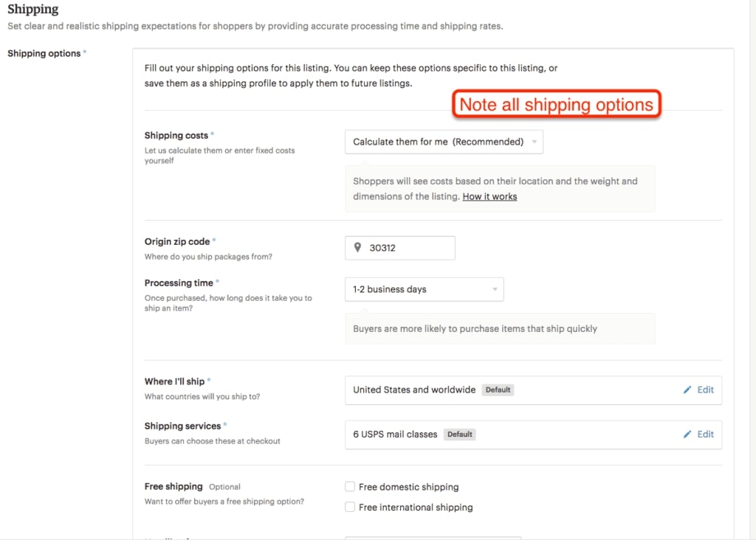This screenshot has width=756, height=543.
Task: Click the Default badge beside 6 USPS mail classes
Action: pos(459,435)
